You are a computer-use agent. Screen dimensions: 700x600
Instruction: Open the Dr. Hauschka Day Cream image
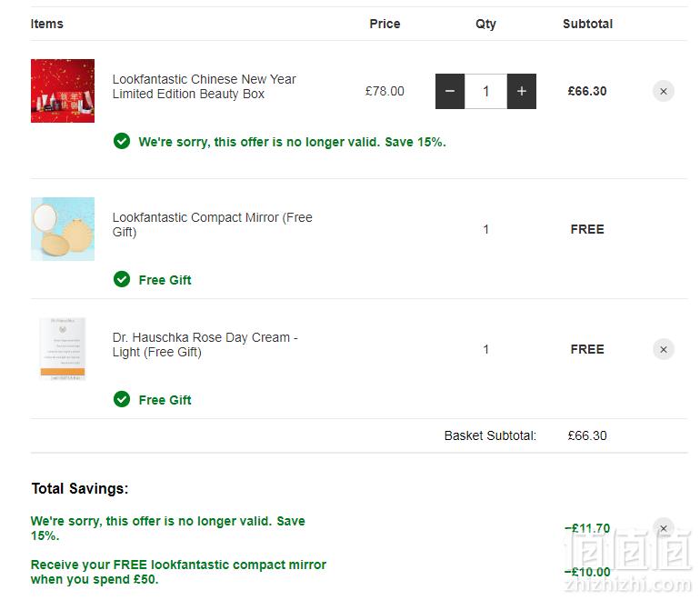[x=63, y=349]
